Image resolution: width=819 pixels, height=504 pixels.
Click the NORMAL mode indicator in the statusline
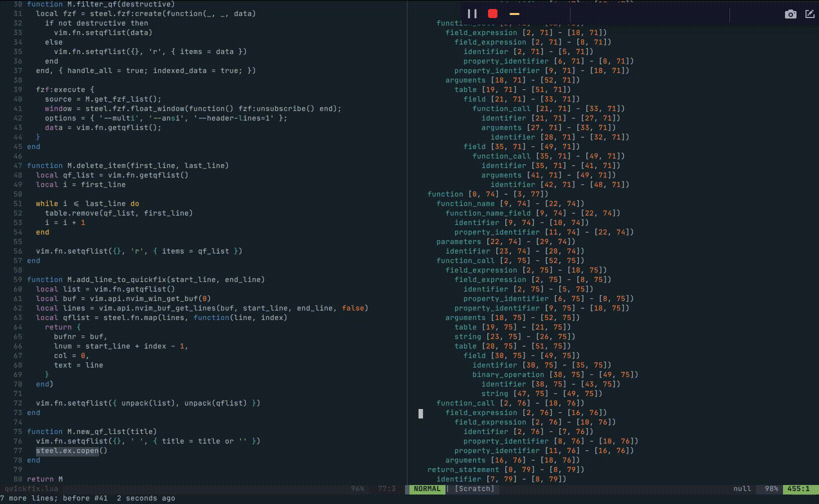click(427, 489)
